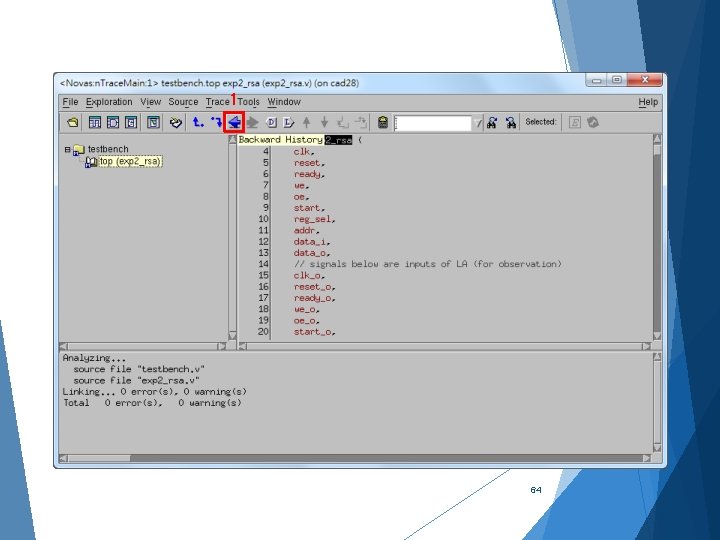Click the trace driver D icon
The image size is (720, 540).
[271, 123]
